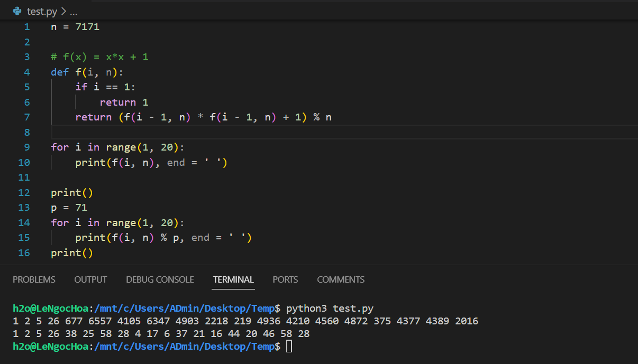Click gutter line number 1
Screen dimensions: 638x364
(27, 27)
